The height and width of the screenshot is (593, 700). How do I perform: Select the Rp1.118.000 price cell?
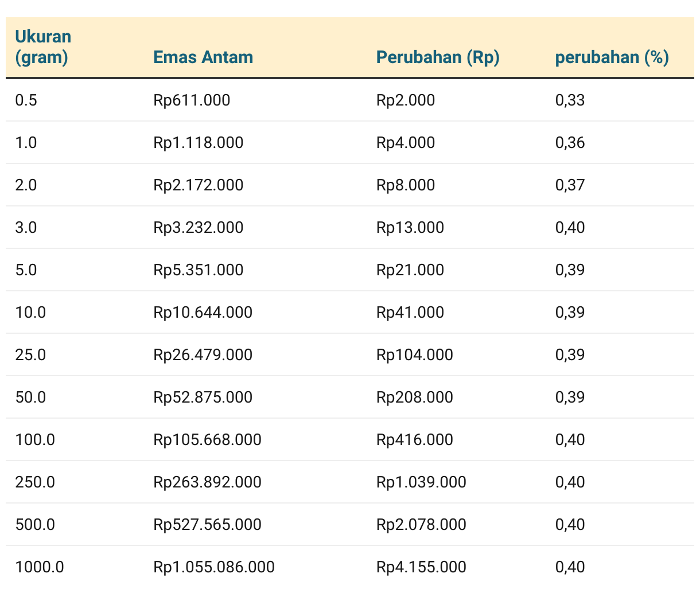199,143
